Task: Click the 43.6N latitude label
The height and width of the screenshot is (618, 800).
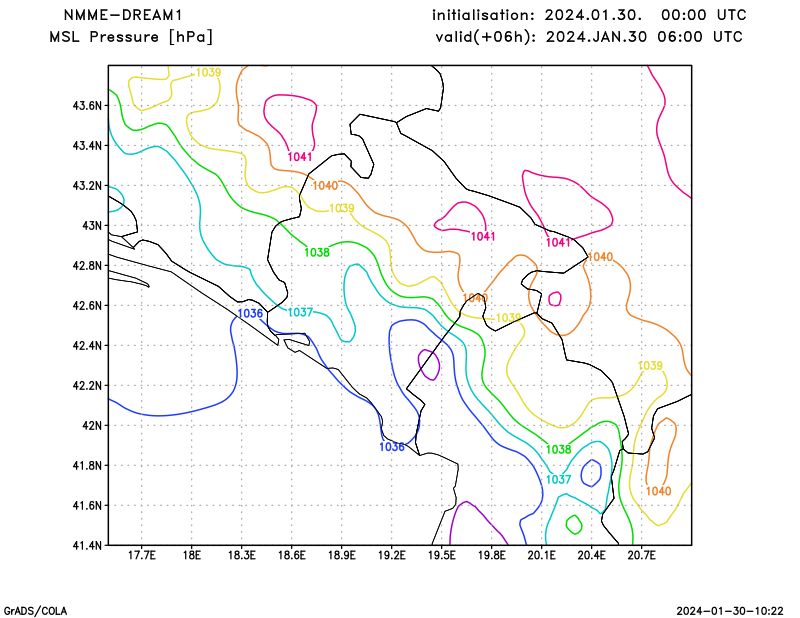Action: click(87, 106)
